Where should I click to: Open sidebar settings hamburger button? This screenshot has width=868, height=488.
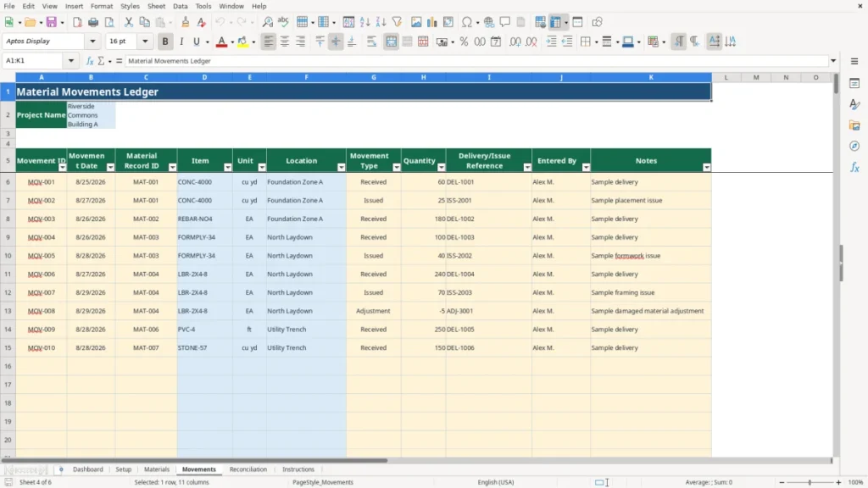pyautogui.click(x=854, y=61)
